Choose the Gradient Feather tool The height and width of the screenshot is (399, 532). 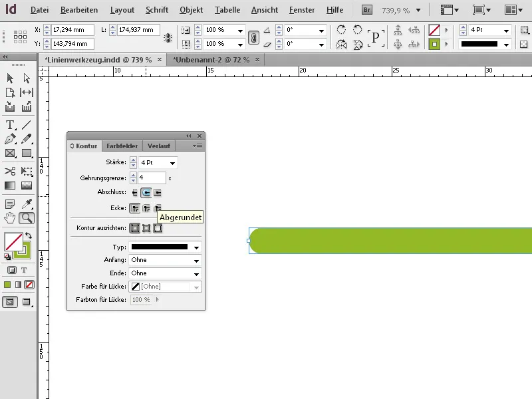click(x=27, y=186)
